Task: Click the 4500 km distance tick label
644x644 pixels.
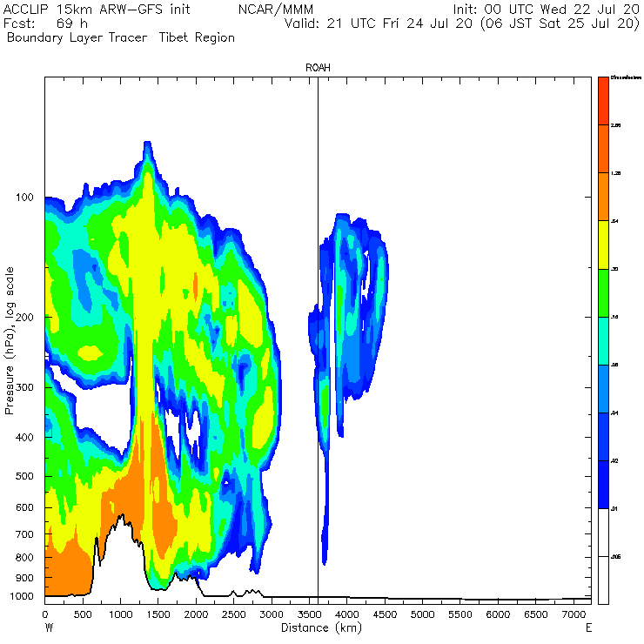Action: click(x=385, y=614)
